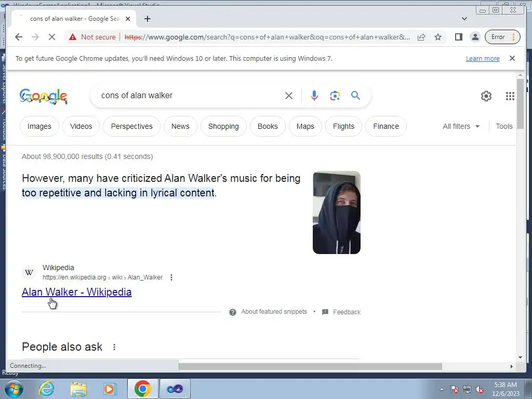Open People also ask options menu
The height and width of the screenshot is (399, 532).
tap(114, 347)
